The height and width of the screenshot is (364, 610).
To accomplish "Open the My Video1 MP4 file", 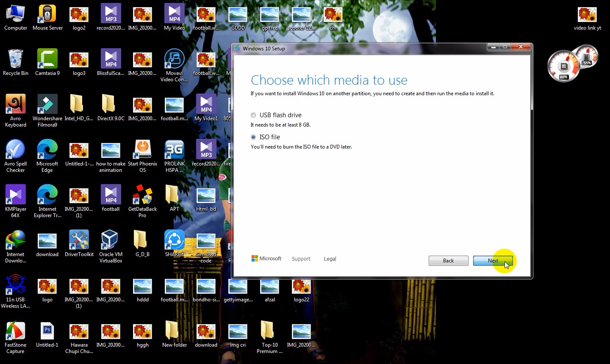I will pyautogui.click(x=206, y=108).
